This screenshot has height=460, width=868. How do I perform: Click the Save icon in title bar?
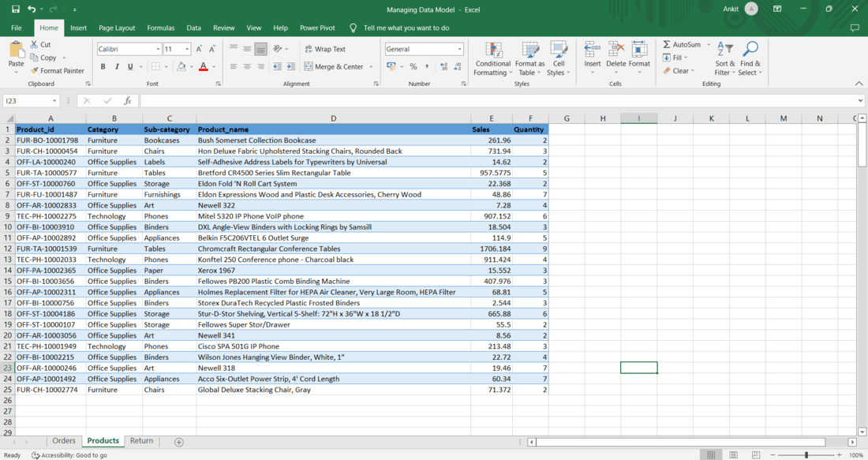(x=15, y=9)
